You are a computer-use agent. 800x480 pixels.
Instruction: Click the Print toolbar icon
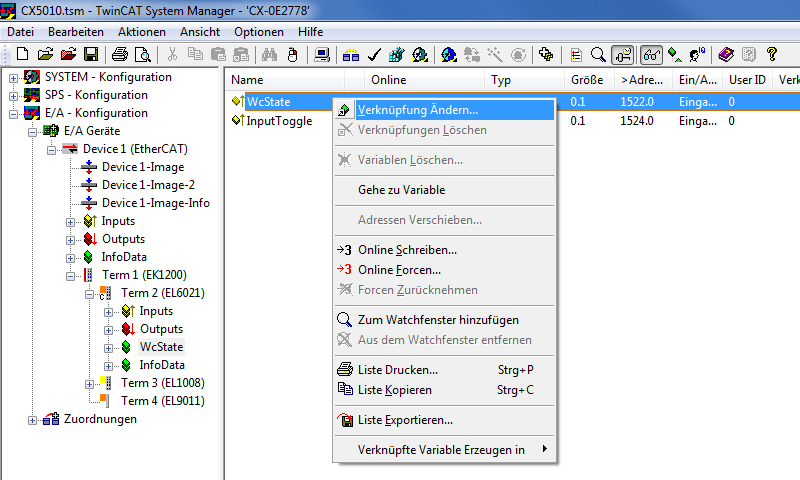tap(120, 54)
